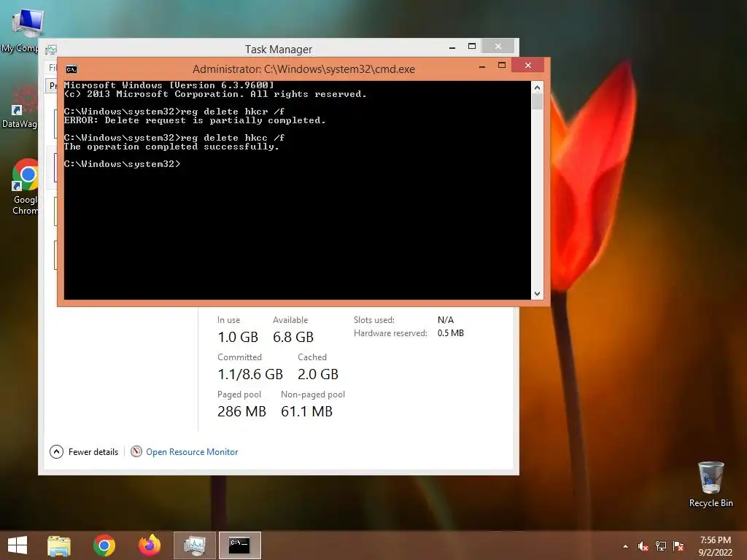747x560 pixels.
Task: Click the cmd vertical scrollbar thumb
Action: (537, 101)
